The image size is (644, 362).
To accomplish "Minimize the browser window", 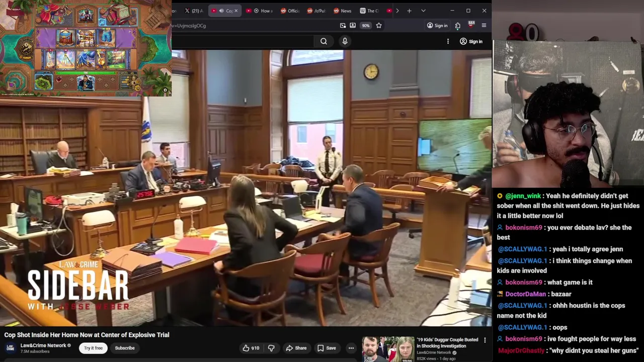I will pyautogui.click(x=452, y=11).
